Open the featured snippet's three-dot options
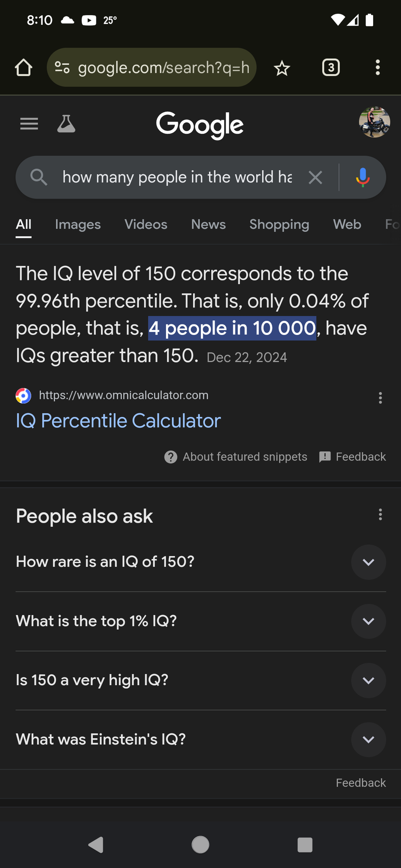 pyautogui.click(x=380, y=398)
